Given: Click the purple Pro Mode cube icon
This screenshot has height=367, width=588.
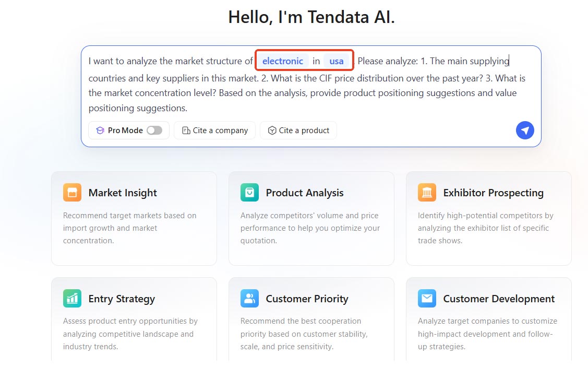Looking at the screenshot, I should pos(100,130).
